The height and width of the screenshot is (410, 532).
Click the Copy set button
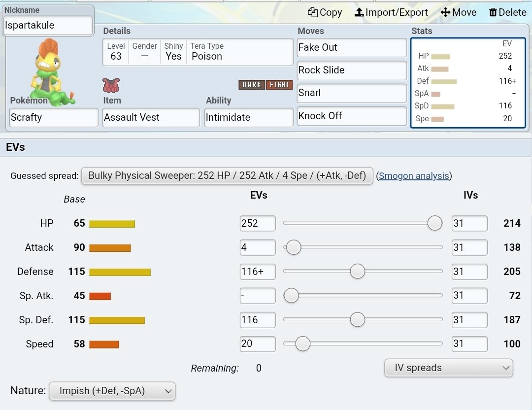tap(325, 12)
